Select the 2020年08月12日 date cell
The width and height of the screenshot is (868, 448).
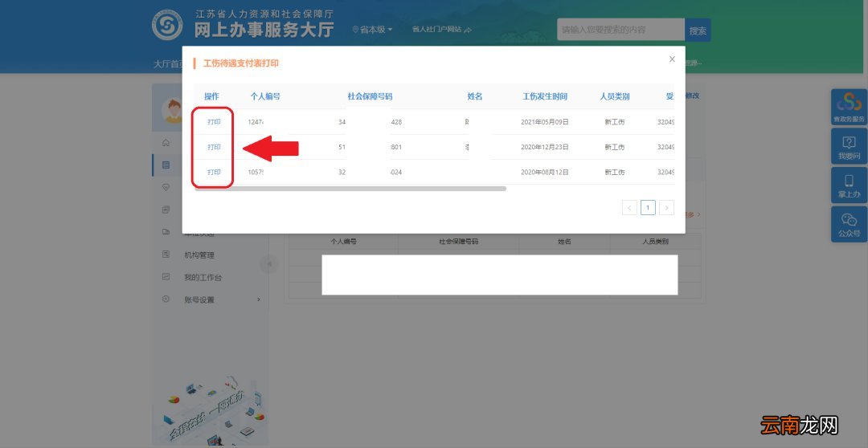(545, 172)
